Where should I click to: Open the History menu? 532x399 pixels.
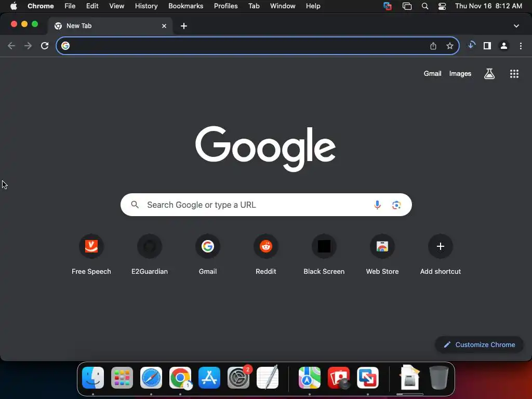tap(146, 6)
